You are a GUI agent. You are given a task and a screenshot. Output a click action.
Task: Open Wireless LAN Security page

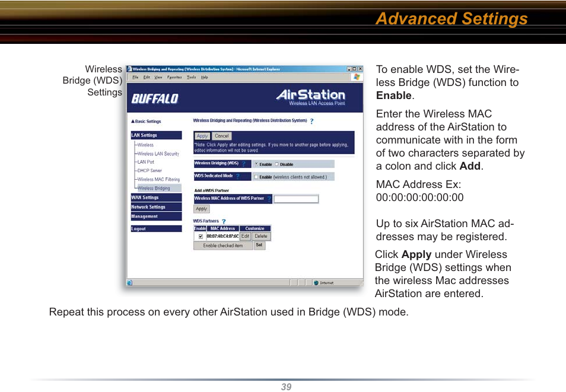click(158, 154)
